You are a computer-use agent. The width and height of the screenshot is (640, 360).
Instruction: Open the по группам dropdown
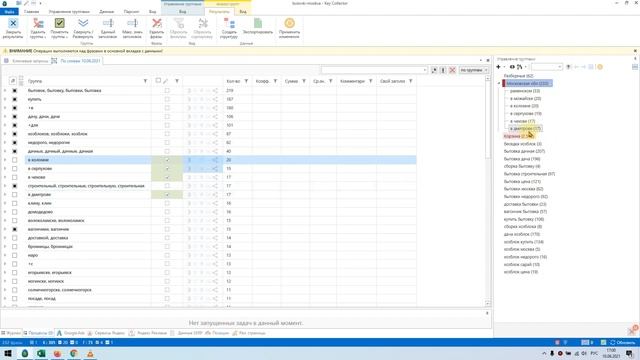coord(473,70)
